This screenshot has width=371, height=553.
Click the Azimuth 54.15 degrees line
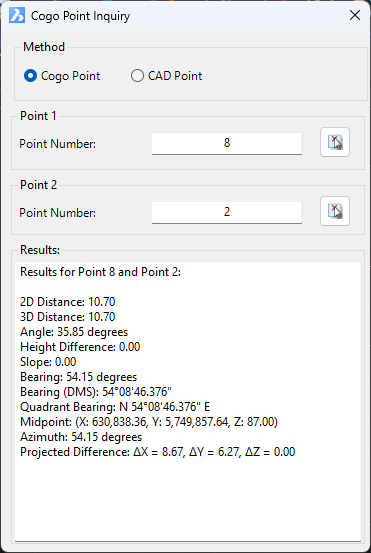tap(81, 437)
